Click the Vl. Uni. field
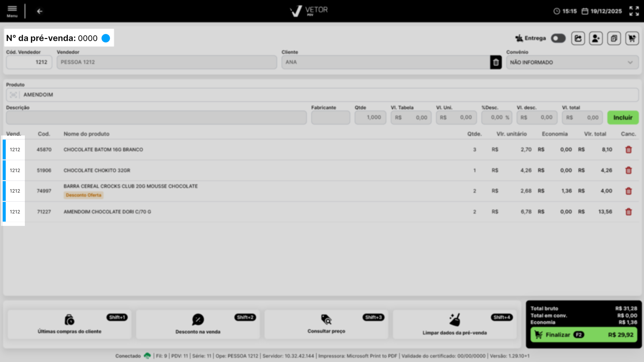644x362 pixels. pos(456,118)
